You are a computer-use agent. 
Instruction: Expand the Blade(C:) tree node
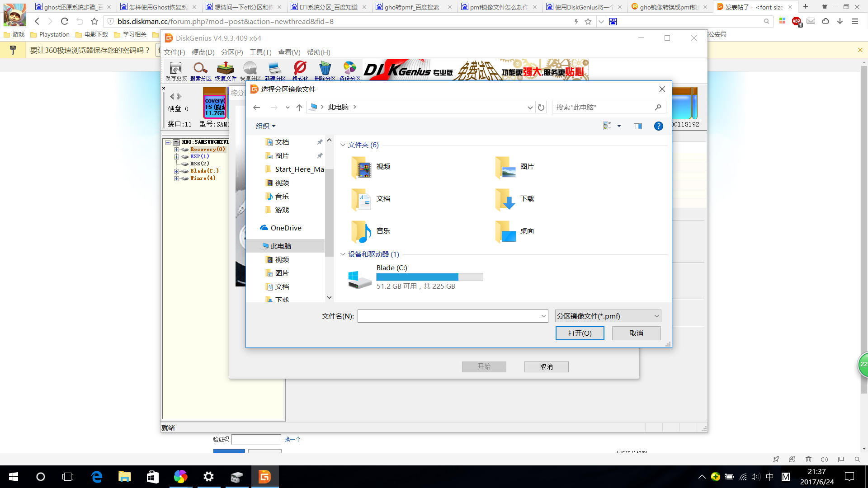(x=176, y=171)
